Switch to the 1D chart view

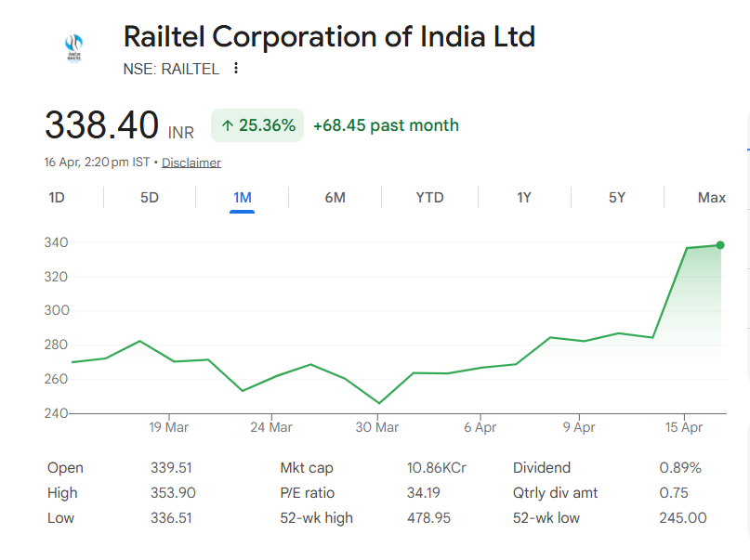[x=55, y=197]
